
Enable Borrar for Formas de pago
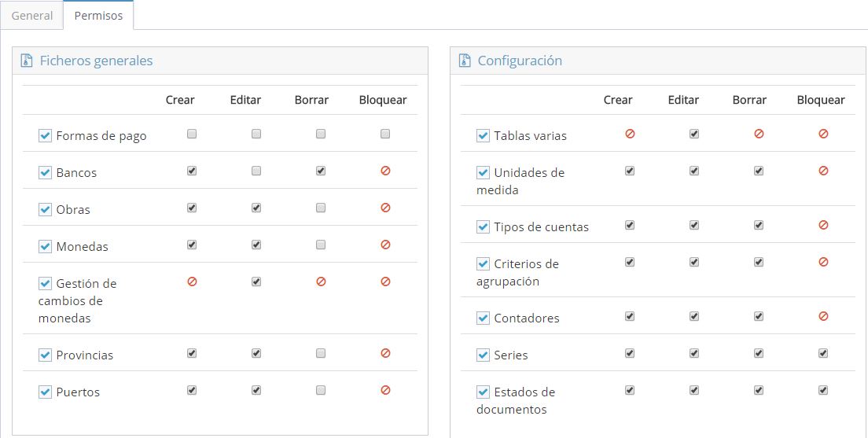321,134
